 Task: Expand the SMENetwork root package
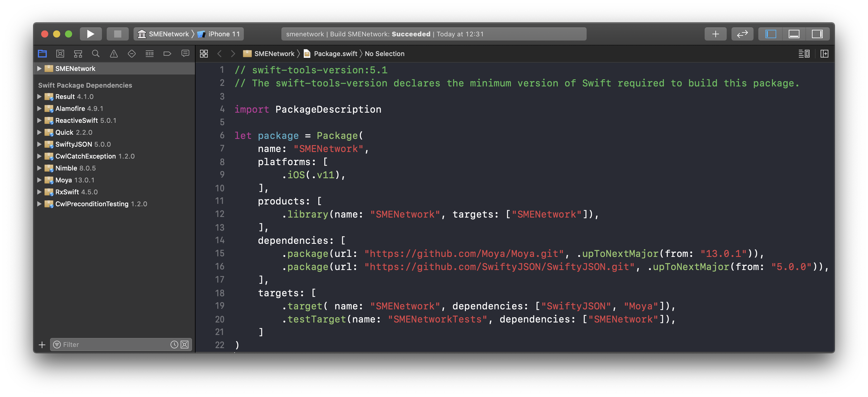tap(39, 69)
